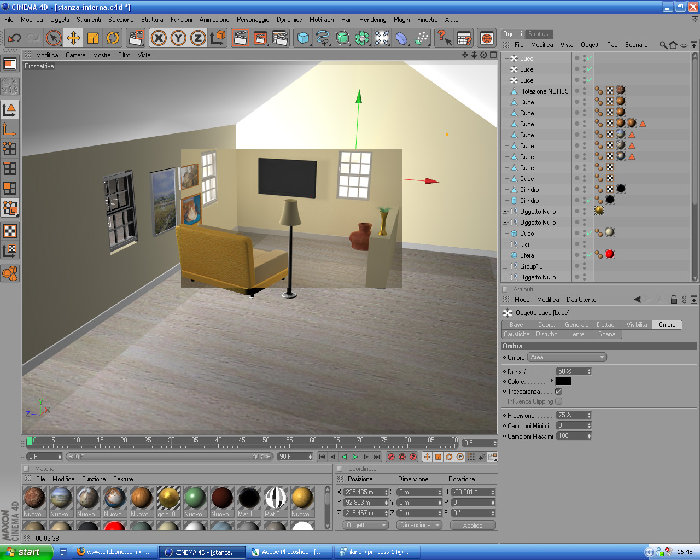The image size is (700, 560).
Task: Open the deformer objects icon
Action: (402, 38)
